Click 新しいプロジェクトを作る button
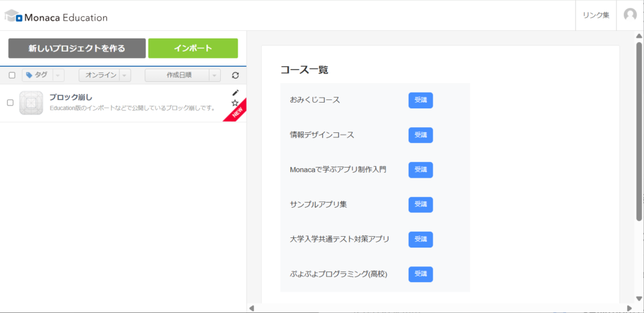 (x=77, y=48)
